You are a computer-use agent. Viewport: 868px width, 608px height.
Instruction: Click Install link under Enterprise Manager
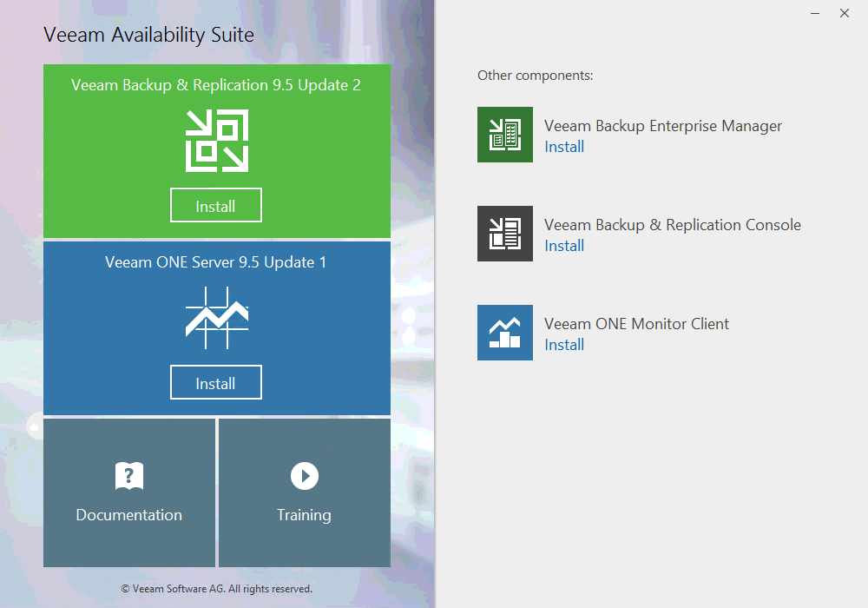click(x=564, y=147)
